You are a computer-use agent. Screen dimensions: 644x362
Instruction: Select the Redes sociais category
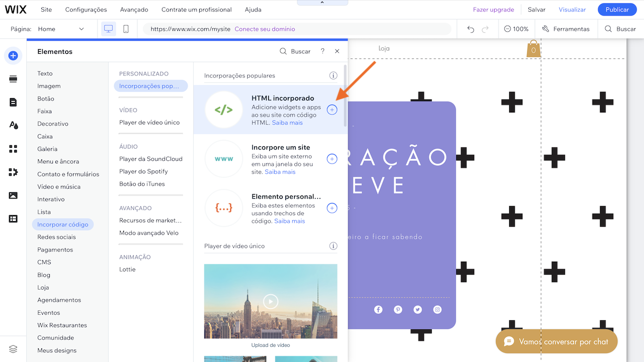coord(57,236)
